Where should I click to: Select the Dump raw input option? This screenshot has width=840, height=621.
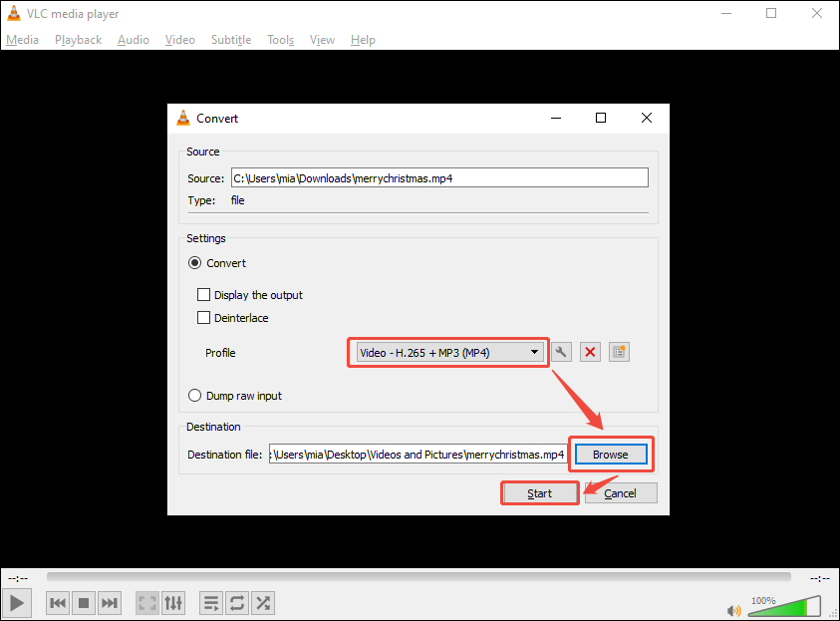point(195,396)
